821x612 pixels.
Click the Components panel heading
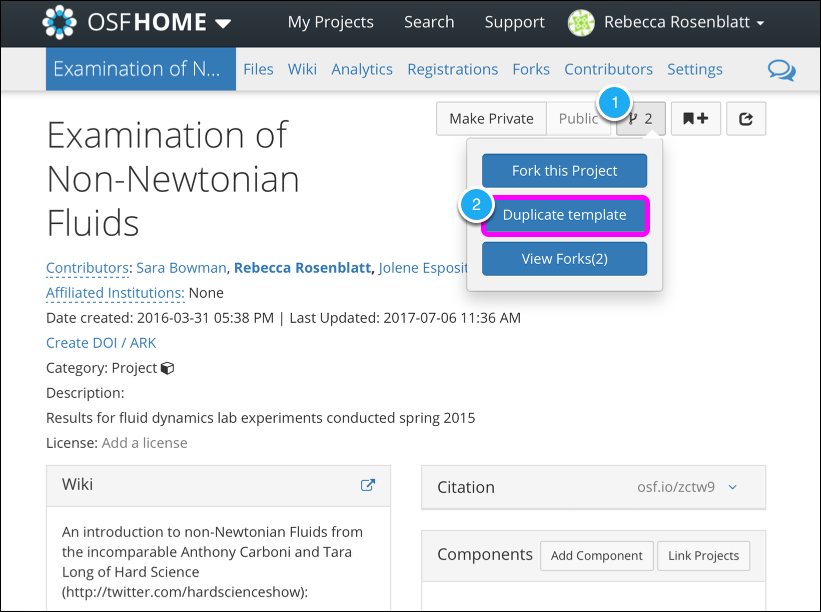485,554
